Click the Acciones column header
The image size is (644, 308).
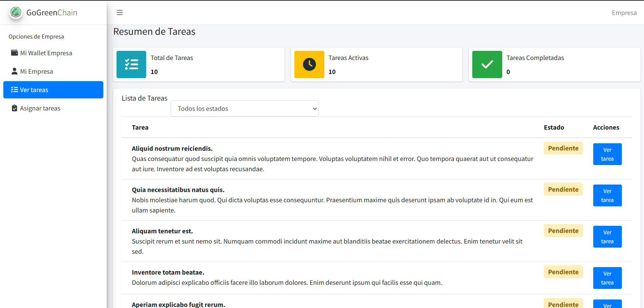point(606,127)
